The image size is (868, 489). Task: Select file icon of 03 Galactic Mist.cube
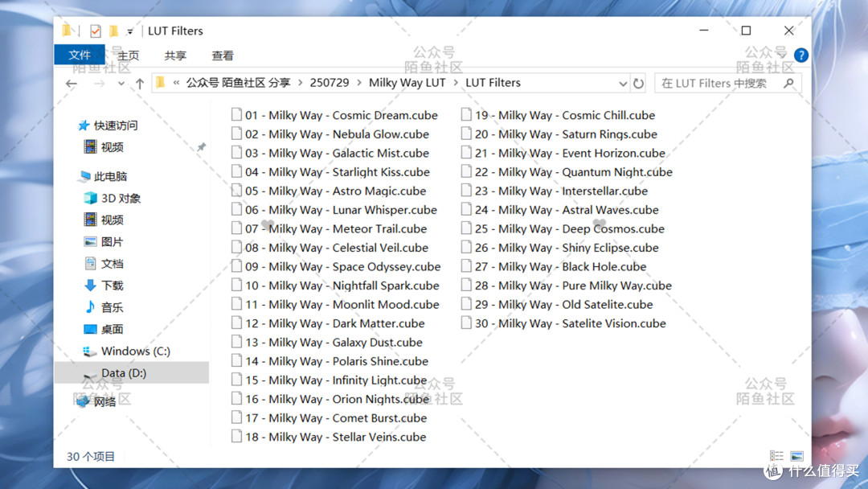(x=236, y=153)
